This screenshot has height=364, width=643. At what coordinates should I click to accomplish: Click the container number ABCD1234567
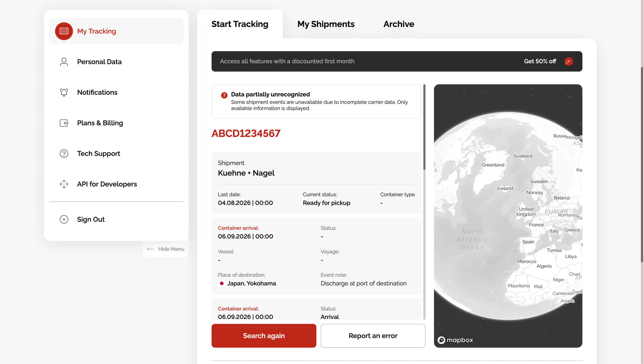point(246,133)
